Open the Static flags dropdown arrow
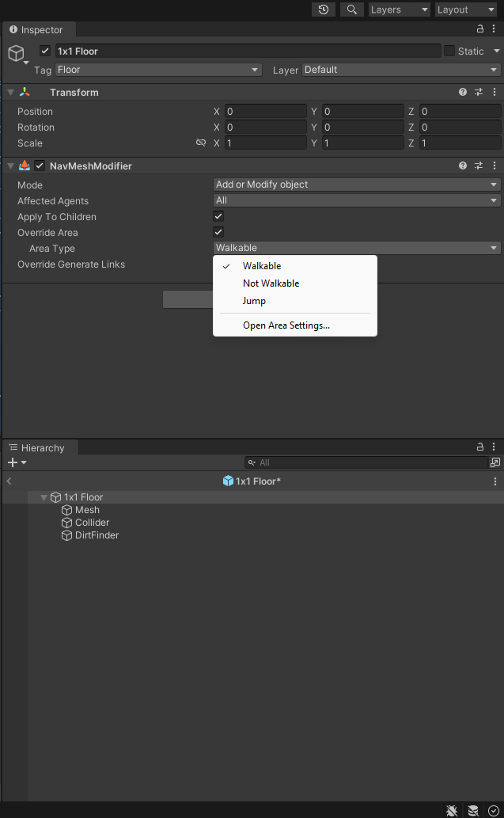 [x=496, y=51]
